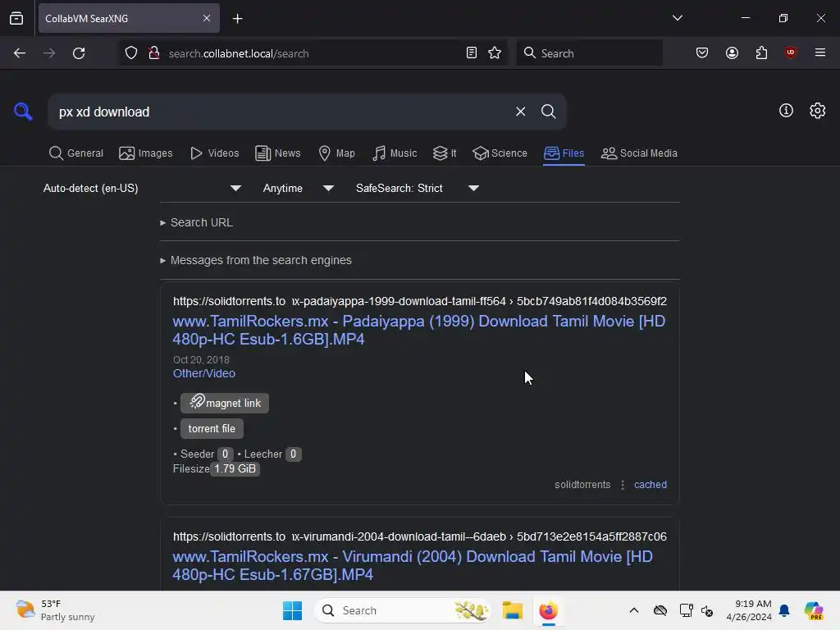This screenshot has width=840, height=630.
Task: Open Virumandi (2004) result title link
Action: coord(413,565)
